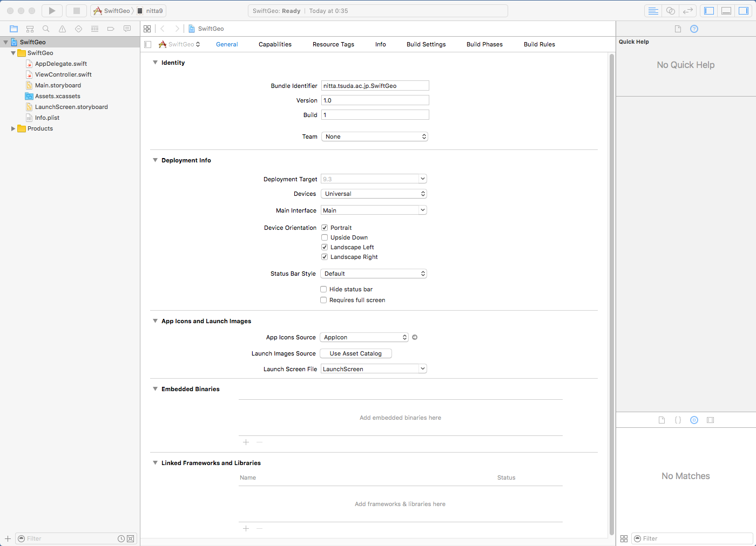The width and height of the screenshot is (756, 546).
Task: Show the Issue navigator warning icon
Action: 62,29
